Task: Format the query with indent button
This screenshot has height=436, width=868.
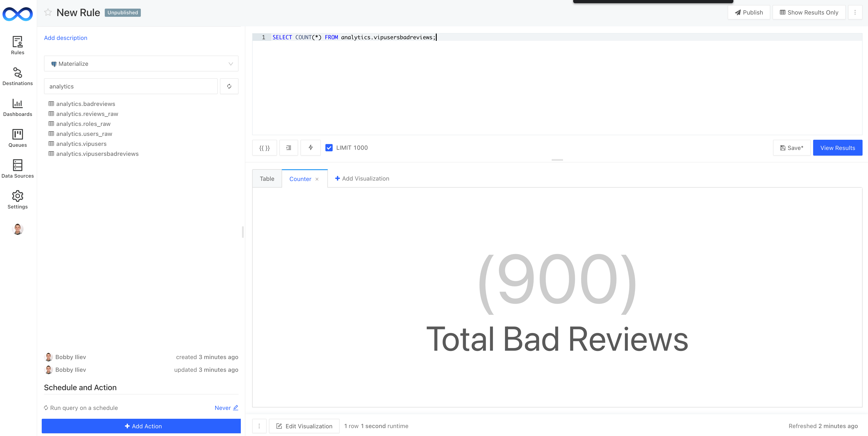Action: (289, 148)
